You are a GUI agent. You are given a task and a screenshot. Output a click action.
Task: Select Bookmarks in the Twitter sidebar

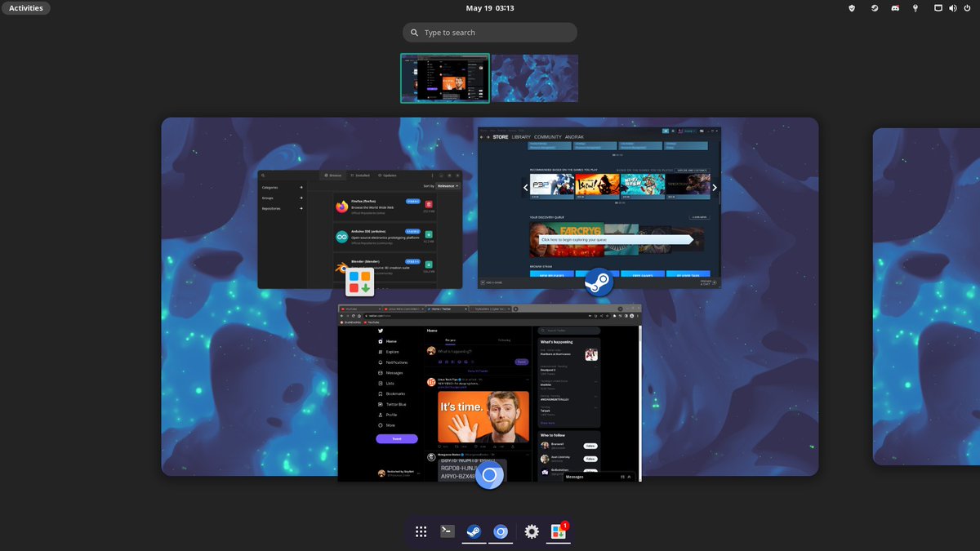(x=394, y=393)
